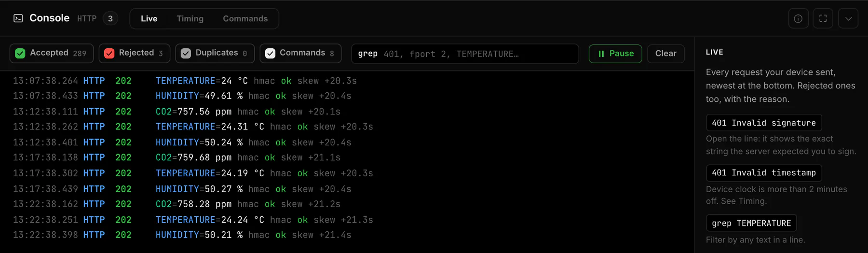Open log line CO2=758.28 ppm

[x=347, y=204]
